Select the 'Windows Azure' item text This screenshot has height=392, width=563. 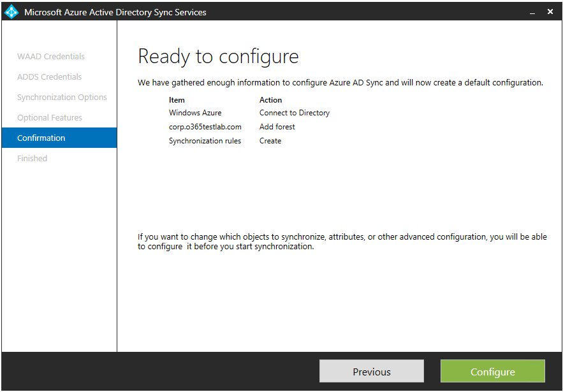[x=195, y=113]
